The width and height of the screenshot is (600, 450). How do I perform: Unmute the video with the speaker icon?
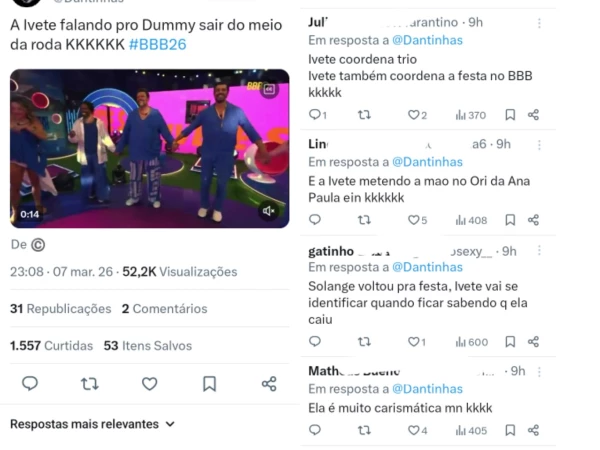tap(269, 211)
